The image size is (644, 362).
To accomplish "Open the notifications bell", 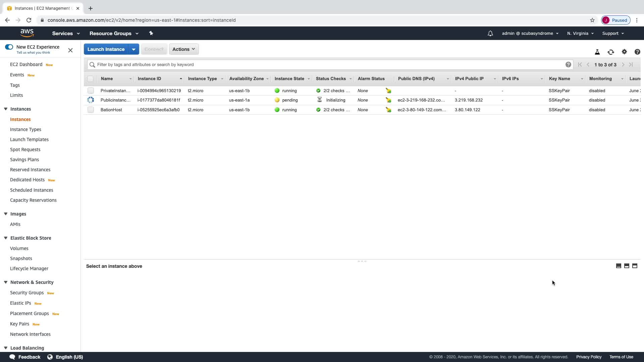I will (490, 34).
